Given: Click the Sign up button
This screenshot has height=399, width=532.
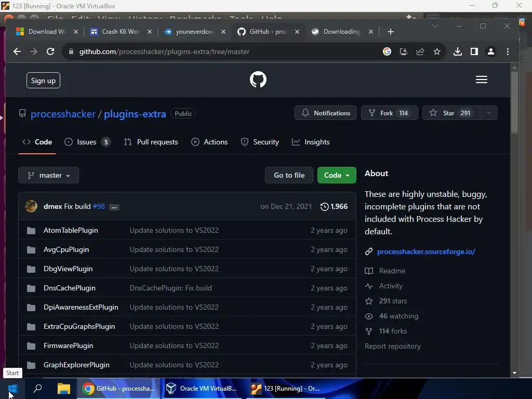Looking at the screenshot, I should pyautogui.click(x=44, y=81).
